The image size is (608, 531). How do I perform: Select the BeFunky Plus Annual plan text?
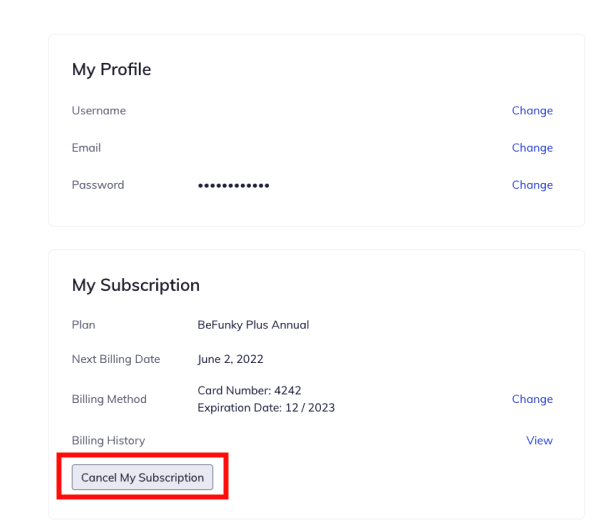coord(253,325)
